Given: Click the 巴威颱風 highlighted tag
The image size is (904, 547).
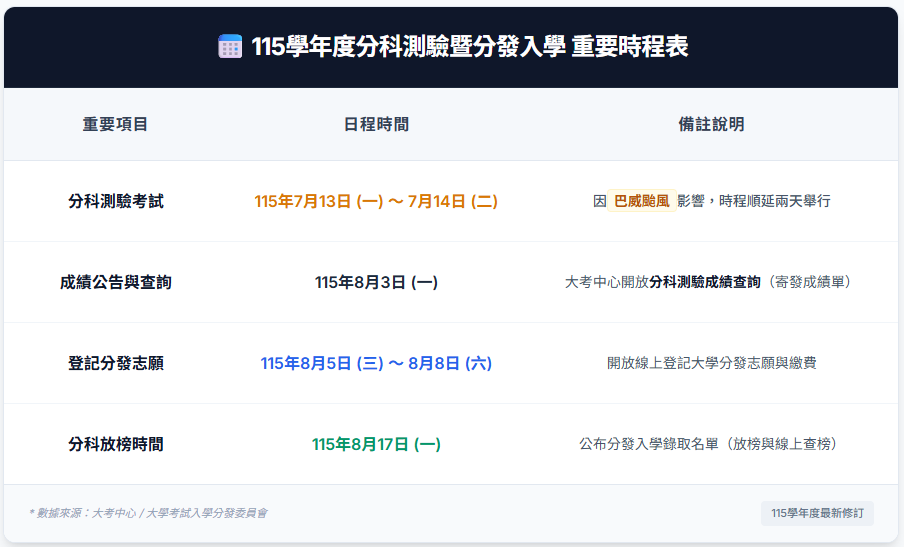Looking at the screenshot, I should click(642, 201).
